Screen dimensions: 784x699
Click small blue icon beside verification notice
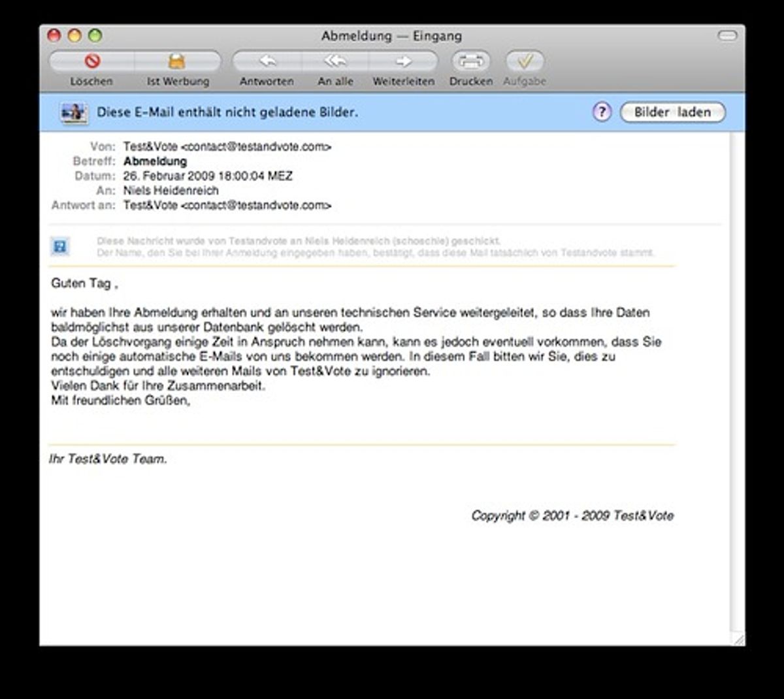click(x=60, y=246)
